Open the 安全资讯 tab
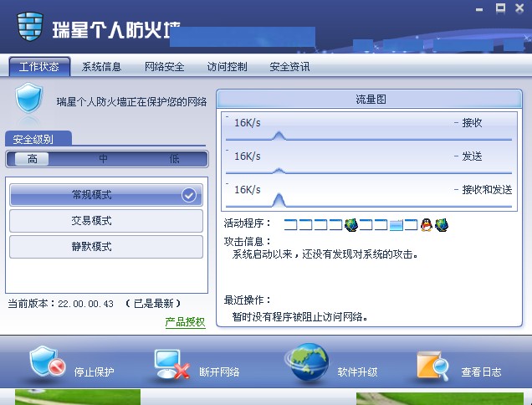The height and width of the screenshot is (405, 532). [289, 67]
